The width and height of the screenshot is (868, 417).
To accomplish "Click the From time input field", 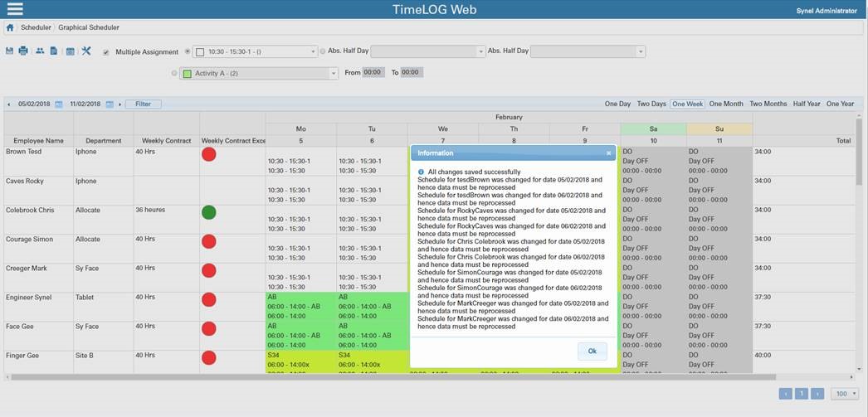I will 373,73.
